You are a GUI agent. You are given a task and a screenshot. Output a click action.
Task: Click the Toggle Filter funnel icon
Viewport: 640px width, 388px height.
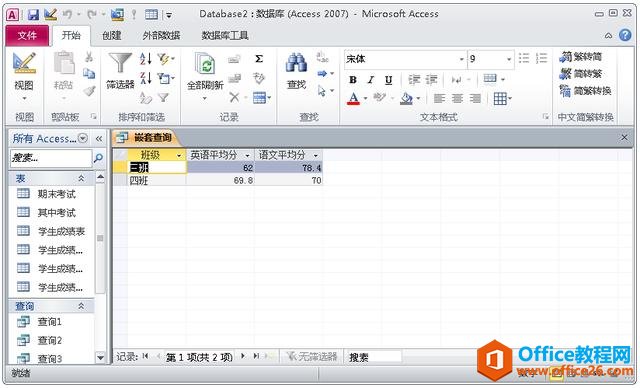[x=164, y=97]
